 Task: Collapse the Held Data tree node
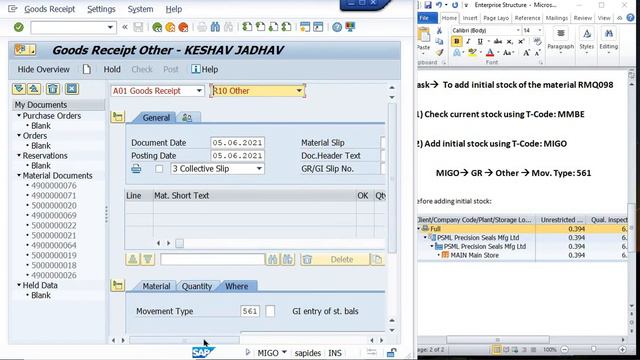(19, 285)
